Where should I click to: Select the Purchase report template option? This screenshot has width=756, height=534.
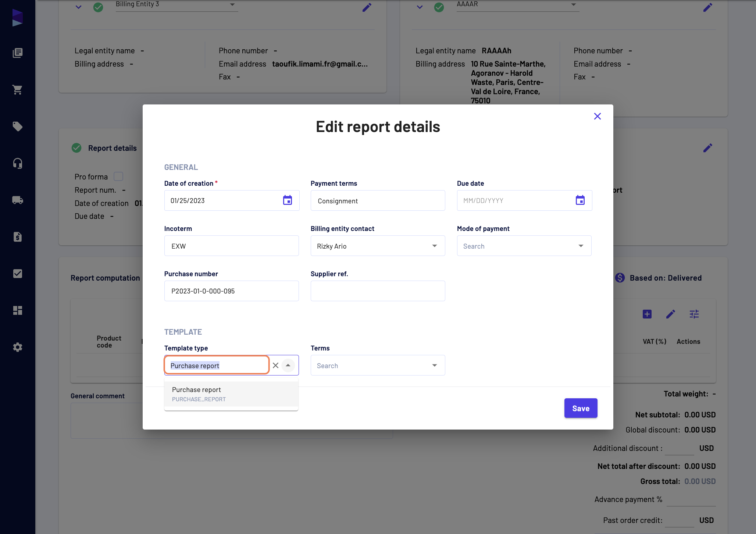click(231, 394)
